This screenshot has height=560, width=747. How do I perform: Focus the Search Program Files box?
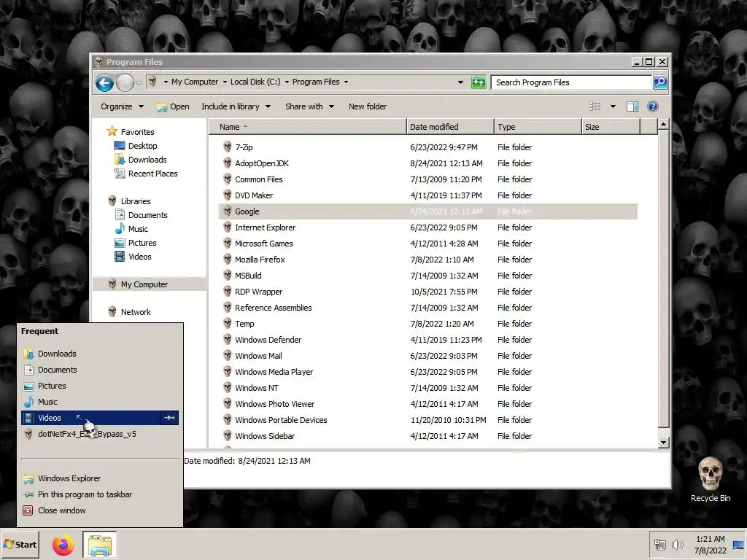(572, 82)
